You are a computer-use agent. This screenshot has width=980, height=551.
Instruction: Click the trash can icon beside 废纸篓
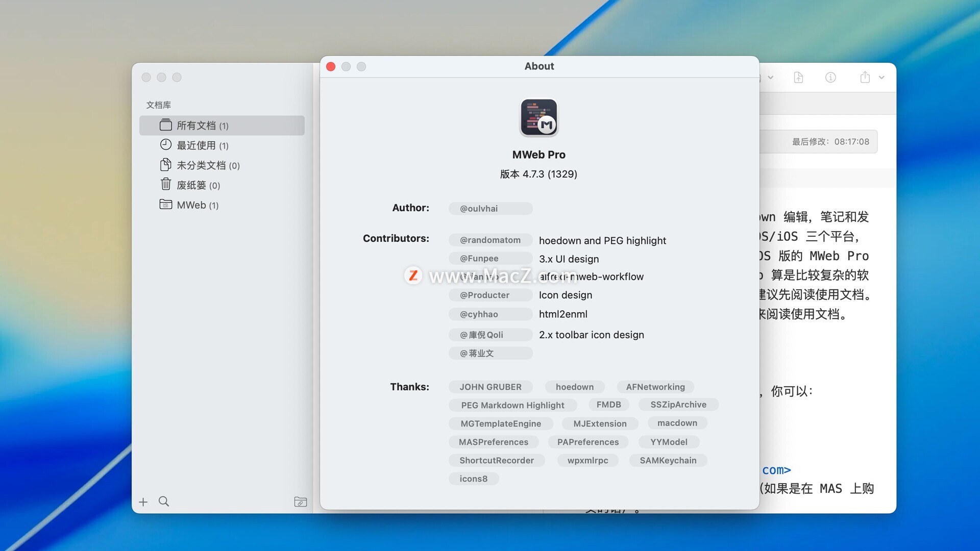click(x=165, y=184)
